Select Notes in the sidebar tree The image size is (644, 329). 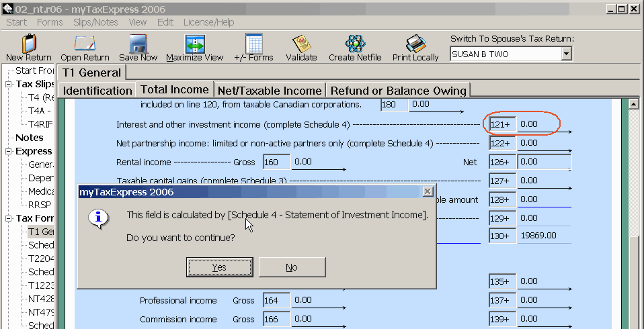29,138
